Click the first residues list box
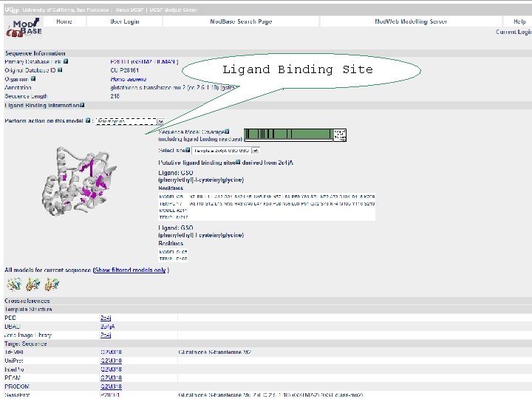Image resolution: width=532 pixels, height=399 pixels. [x=267, y=207]
